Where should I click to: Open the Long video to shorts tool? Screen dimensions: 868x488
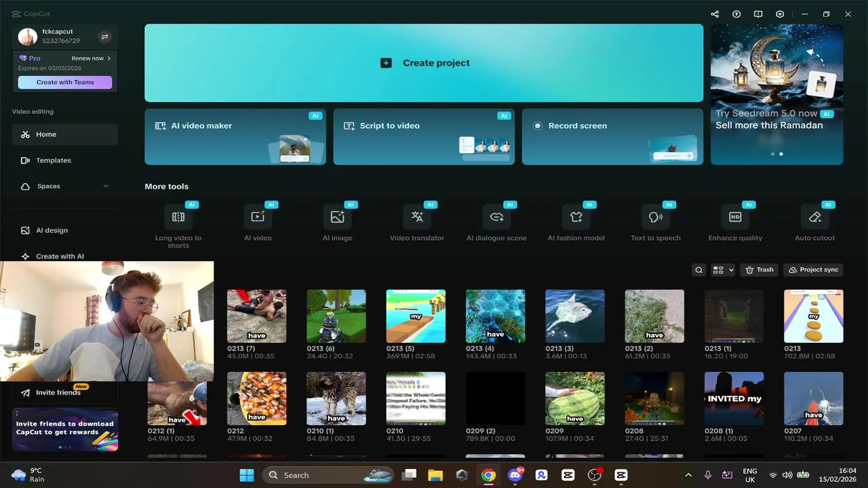click(x=178, y=226)
